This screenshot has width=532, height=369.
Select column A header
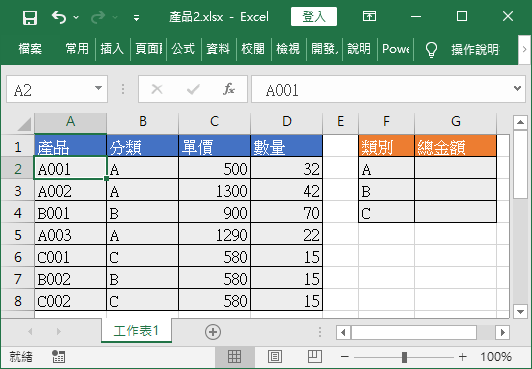(x=71, y=121)
